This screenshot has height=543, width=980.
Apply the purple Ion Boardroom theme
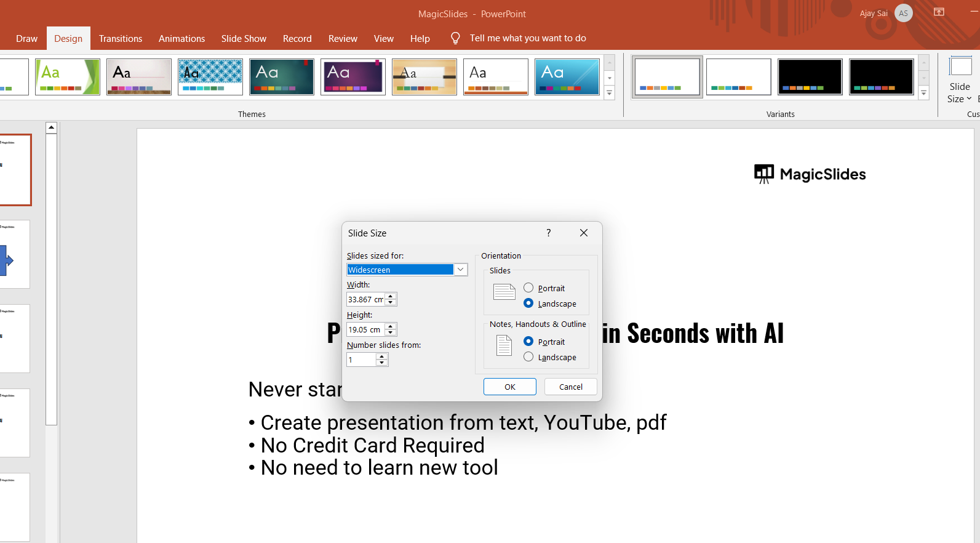click(353, 77)
